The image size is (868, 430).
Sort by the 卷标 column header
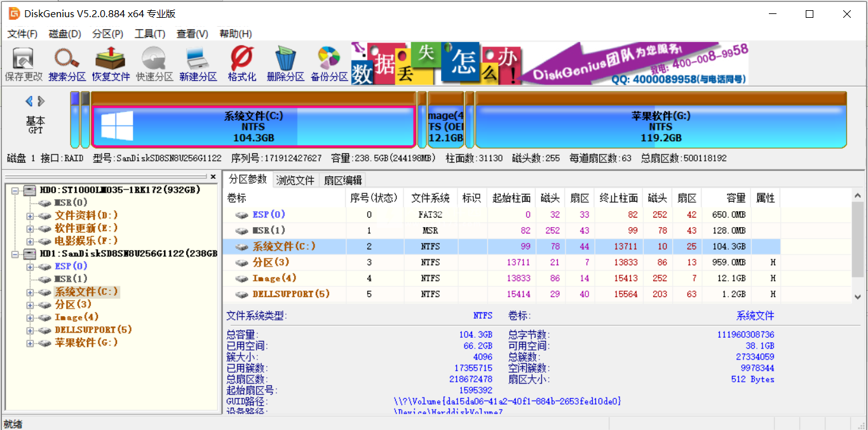click(284, 198)
